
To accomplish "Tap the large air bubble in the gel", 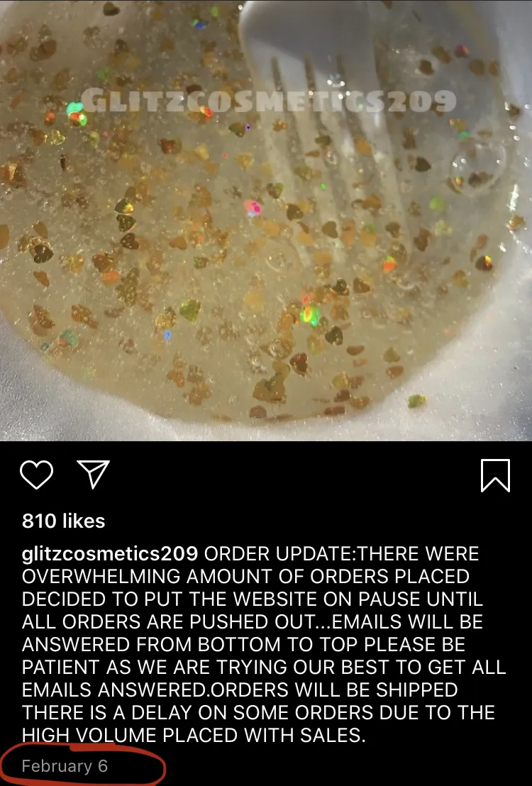I will (x=477, y=162).
